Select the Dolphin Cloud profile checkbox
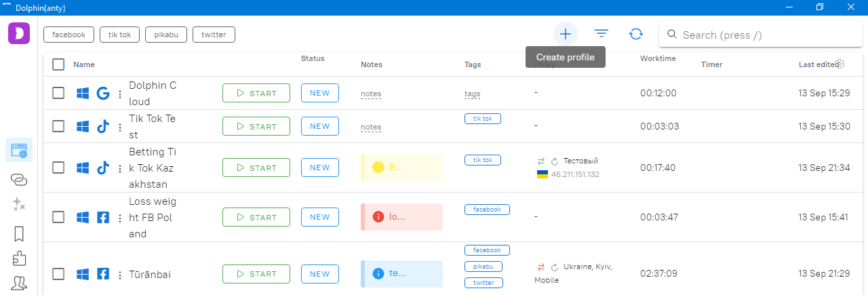868x295 pixels. click(58, 93)
